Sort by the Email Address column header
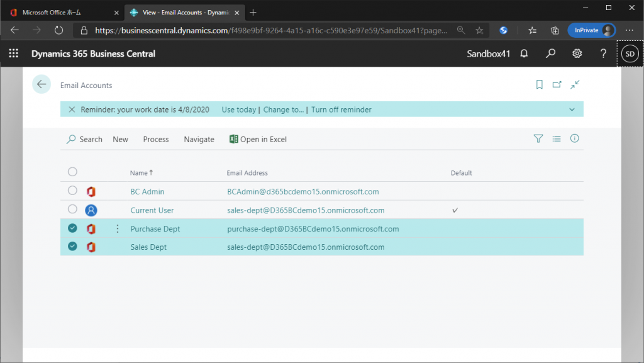This screenshot has width=644, height=363. coord(247,173)
